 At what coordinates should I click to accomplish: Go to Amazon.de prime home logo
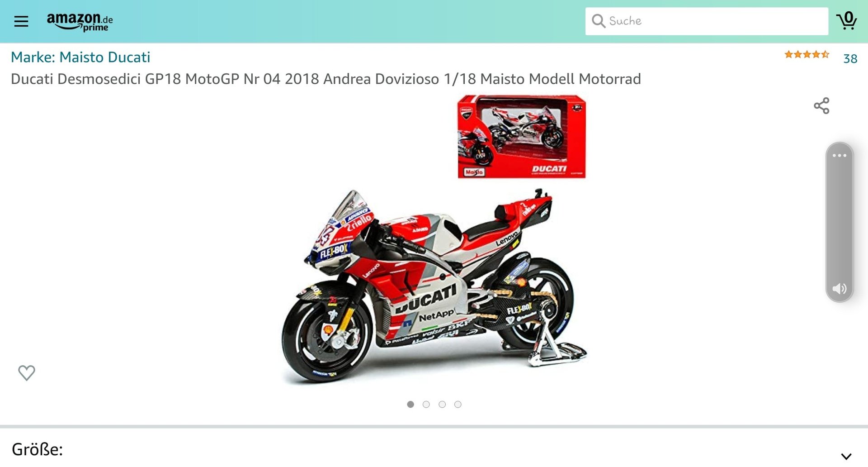coord(80,22)
